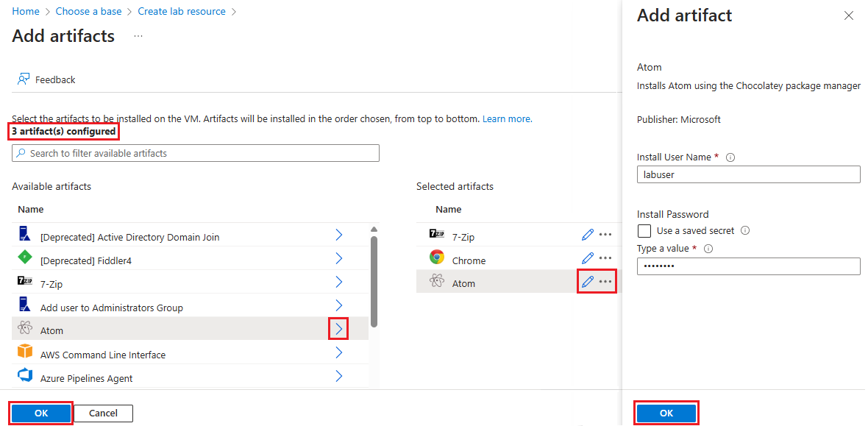Screen dimensions: 868x426
Task: Enable the Use a saved secret checkbox
Action: (644, 230)
